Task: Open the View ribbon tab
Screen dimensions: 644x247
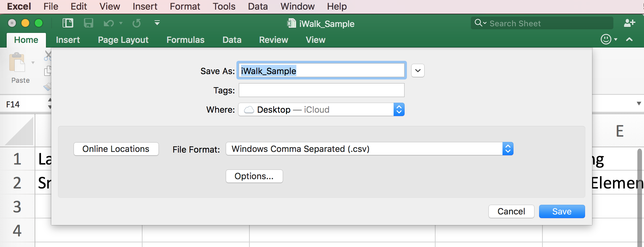Action: (315, 40)
